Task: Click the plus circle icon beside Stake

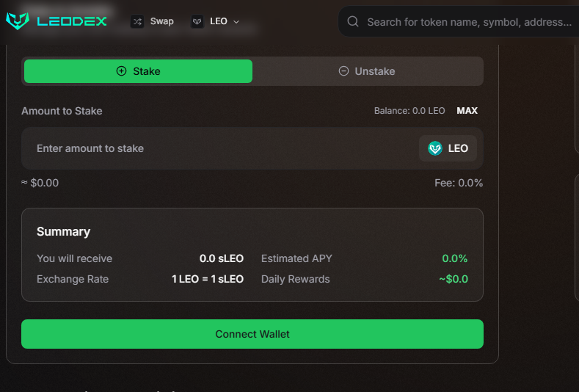Action: (x=122, y=71)
